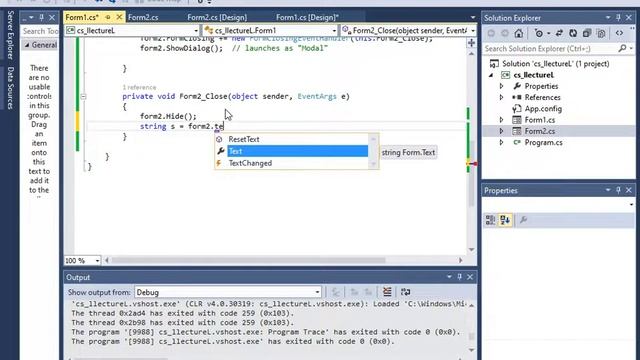Viewport: 640px width, 360px height.
Task: Go Home in Solution Explorer toolbar
Action: point(518,33)
